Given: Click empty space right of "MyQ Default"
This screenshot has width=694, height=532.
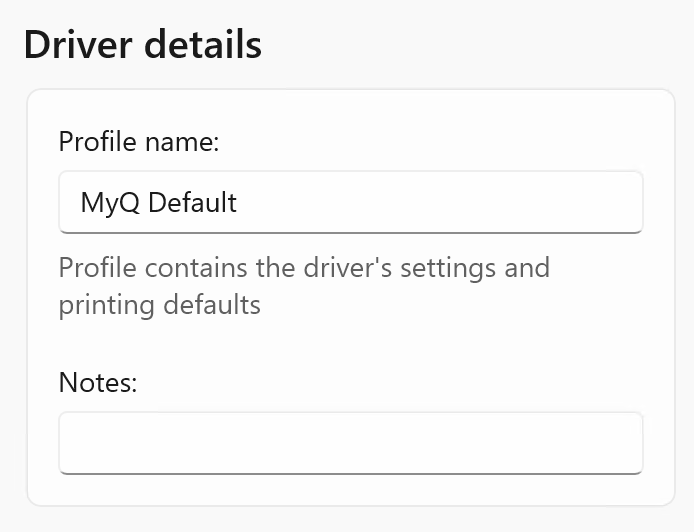Looking at the screenshot, I should coord(450,202).
